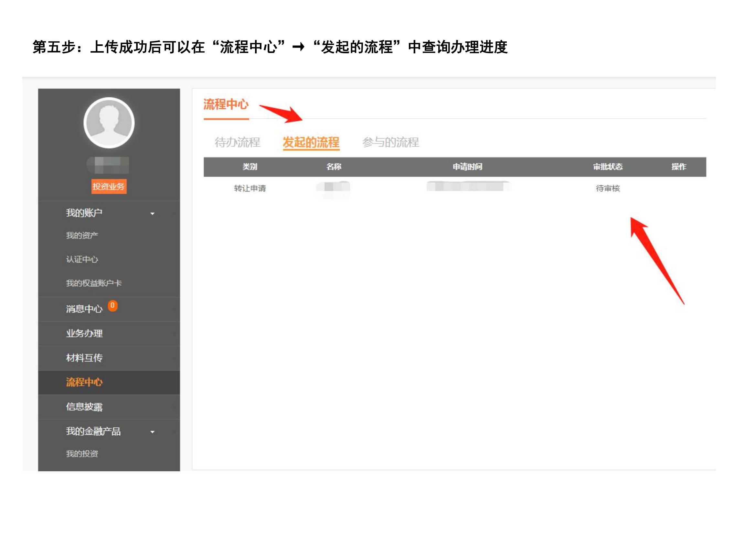Collapse the 我的账户 dropdown arrow
This screenshot has height=535, width=756.
point(152,214)
